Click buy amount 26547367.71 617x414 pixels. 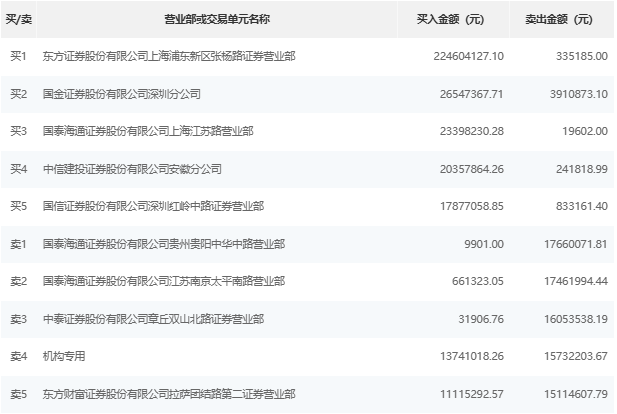coord(471,94)
